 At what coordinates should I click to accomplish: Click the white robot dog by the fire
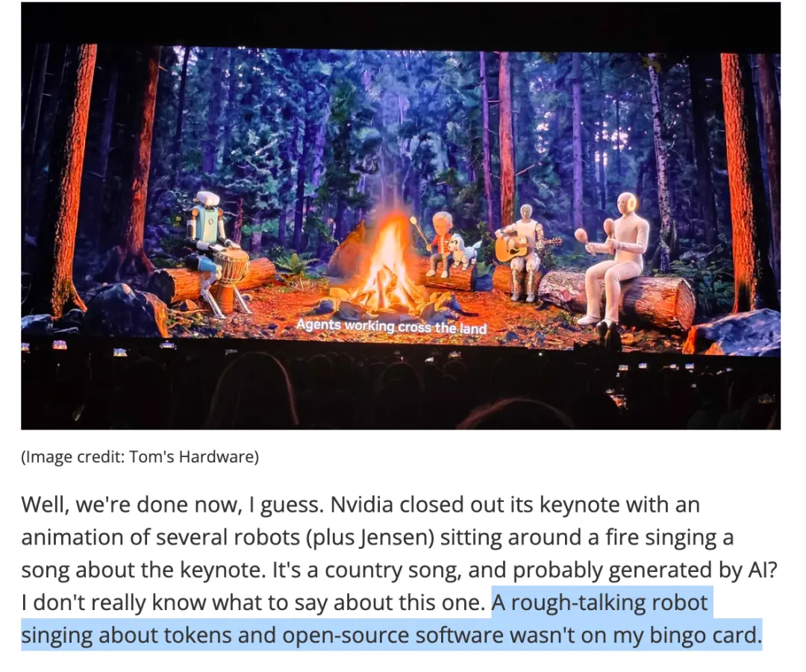464,251
